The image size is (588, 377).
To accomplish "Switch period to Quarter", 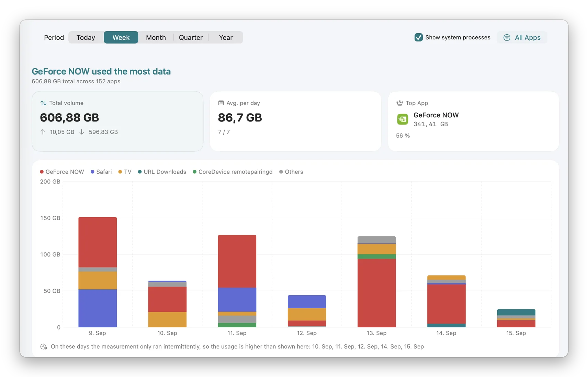I will 191,37.
